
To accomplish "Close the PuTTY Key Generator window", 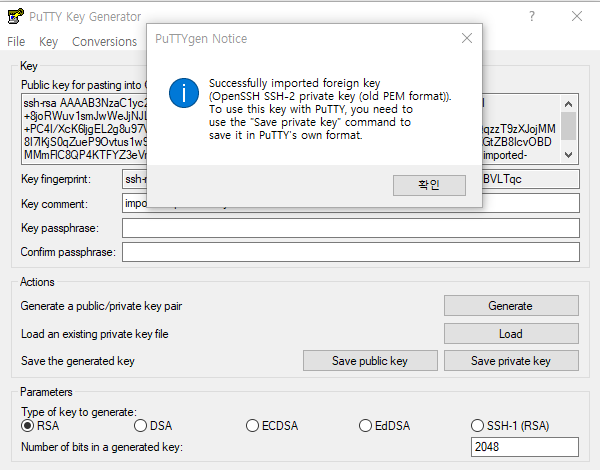I will [577, 16].
